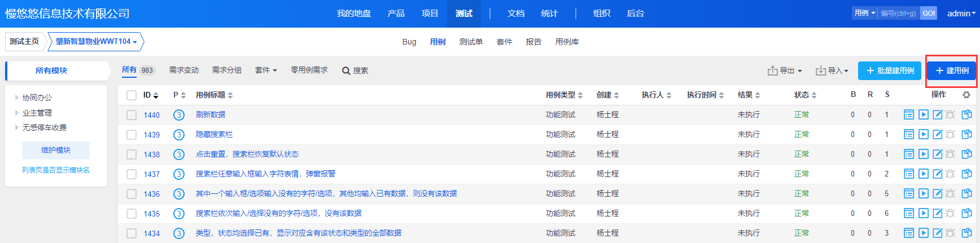Switch to the Bug tab
Image resolution: width=980 pixels, height=243 pixels.
click(x=409, y=42)
